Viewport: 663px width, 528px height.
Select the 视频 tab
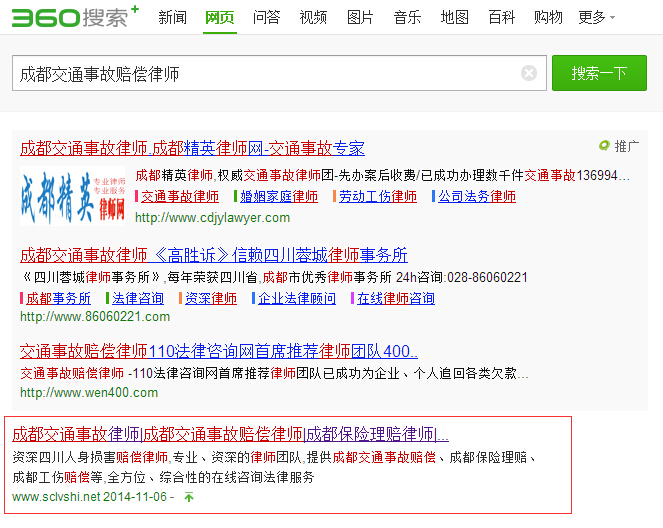[x=313, y=17]
